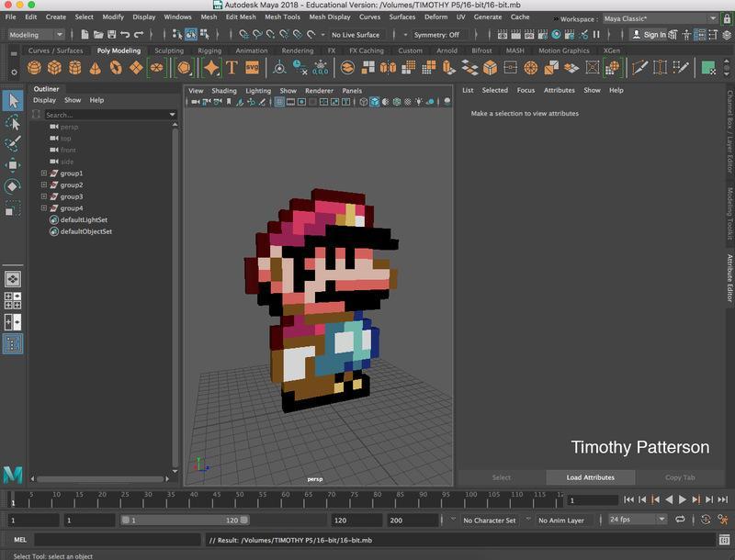Open the 24 fps frame rate dropdown
The image size is (735, 560).
636,520
